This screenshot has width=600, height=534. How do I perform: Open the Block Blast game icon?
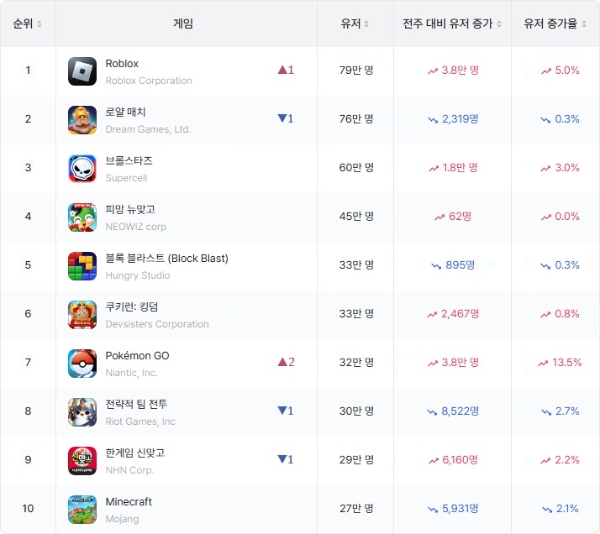point(82,266)
